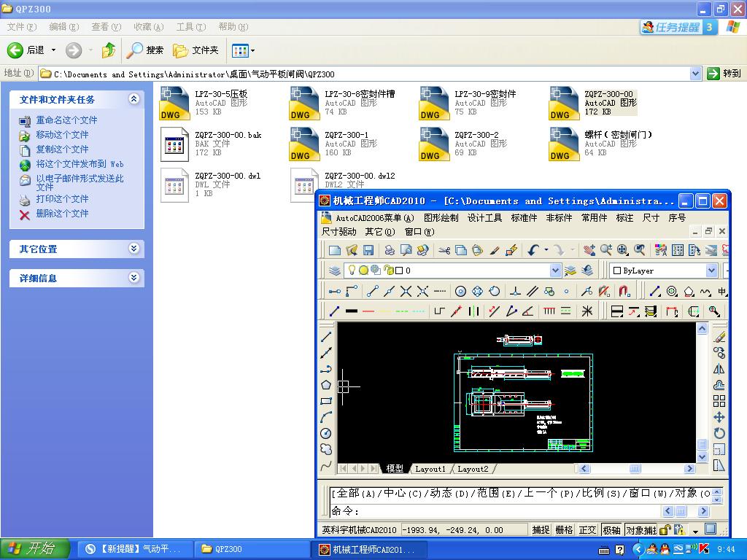Click the 文件夹 folders button in Explorer
Image resolution: width=747 pixels, height=560 pixels.
tap(196, 50)
